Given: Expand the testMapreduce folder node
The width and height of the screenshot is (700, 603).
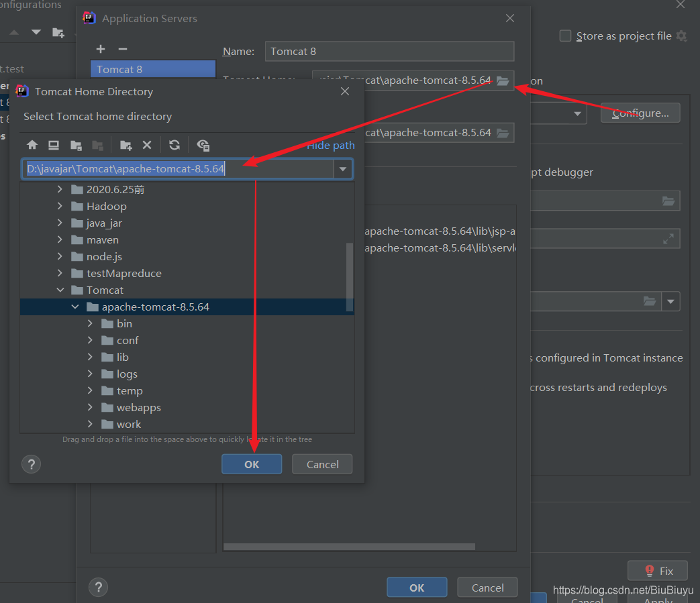Looking at the screenshot, I should pyautogui.click(x=60, y=273).
